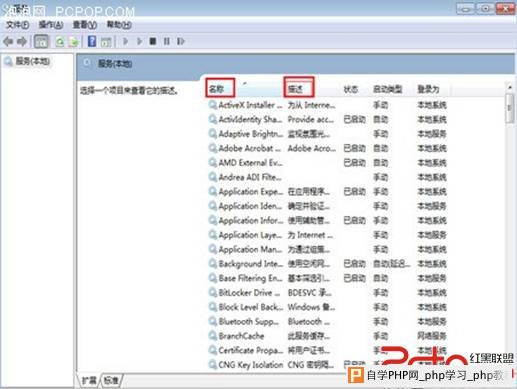This screenshot has width=517, height=389.
Task: Click the vertical scrollbar up arrow
Action: [x=510, y=87]
